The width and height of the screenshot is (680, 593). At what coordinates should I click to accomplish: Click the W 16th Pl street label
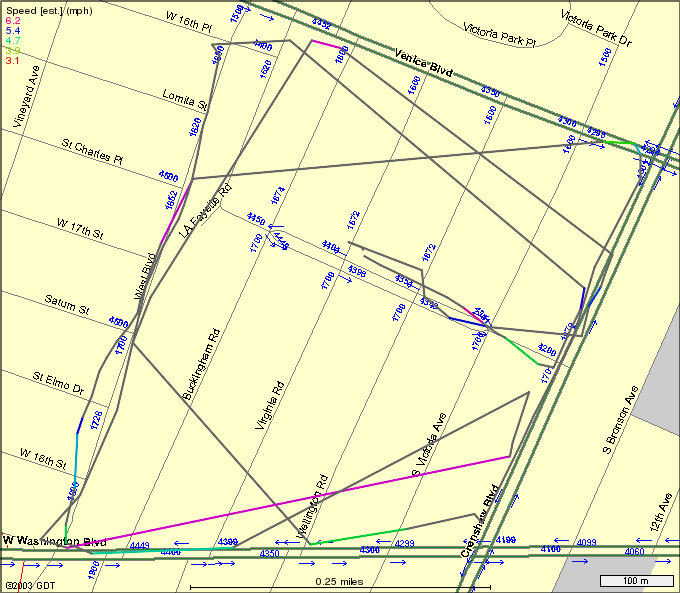click(189, 22)
